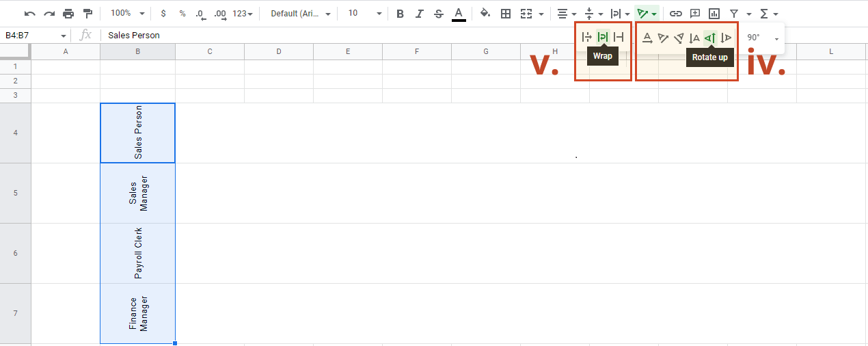Select the Wrap text option
The image size is (868, 346).
[602, 38]
